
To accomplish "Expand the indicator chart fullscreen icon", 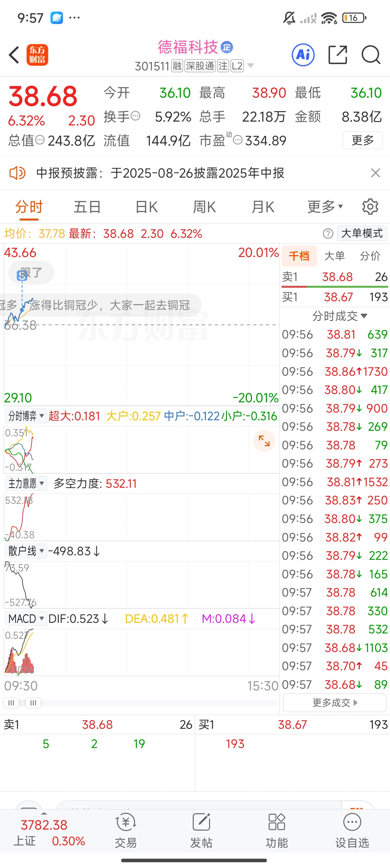I will pos(264,441).
